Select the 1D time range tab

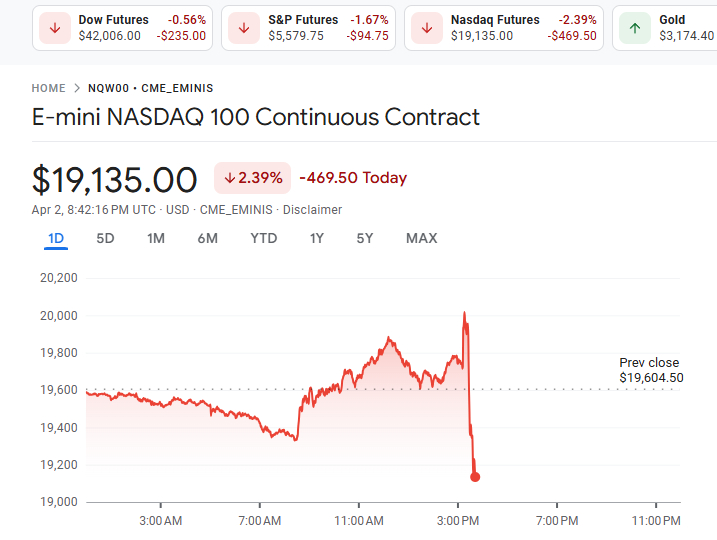click(56, 238)
